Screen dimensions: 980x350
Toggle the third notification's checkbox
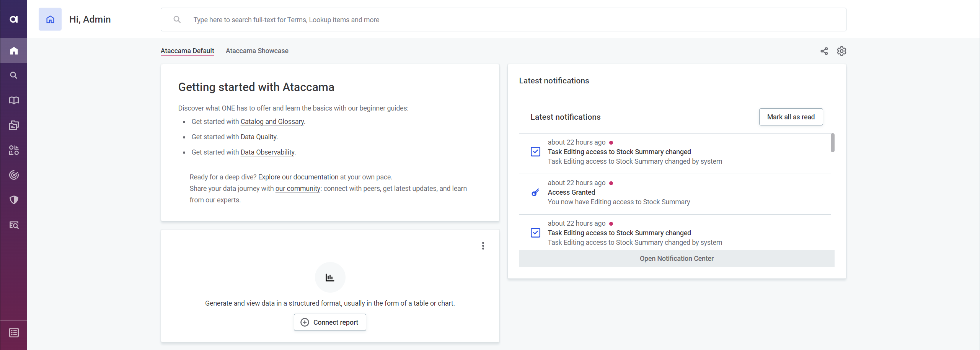click(535, 233)
